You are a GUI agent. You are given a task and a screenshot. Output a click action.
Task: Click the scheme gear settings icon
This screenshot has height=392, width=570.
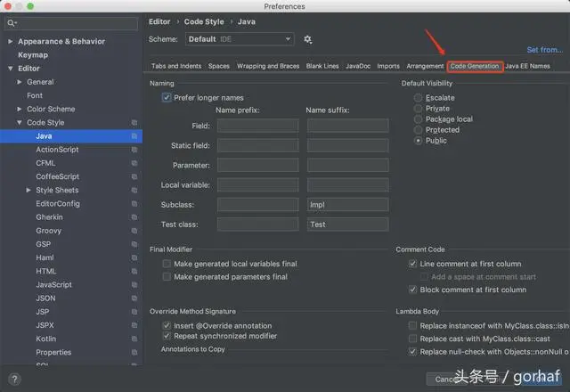pos(307,39)
